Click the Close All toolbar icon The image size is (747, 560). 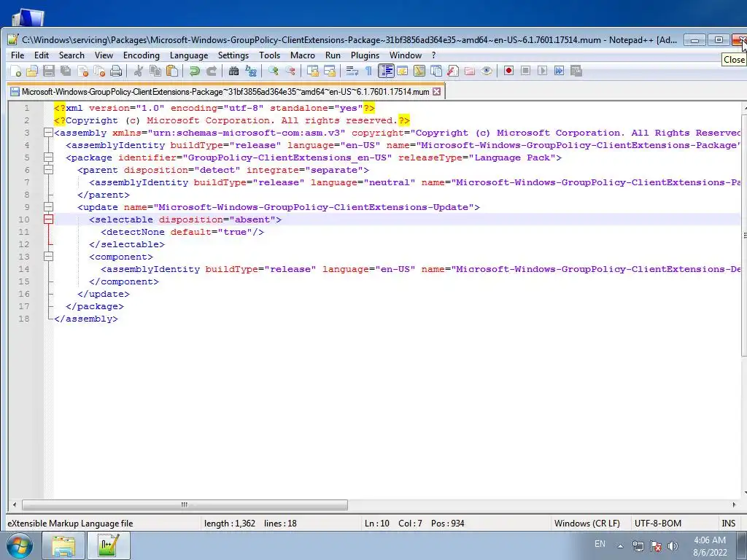[99, 71]
